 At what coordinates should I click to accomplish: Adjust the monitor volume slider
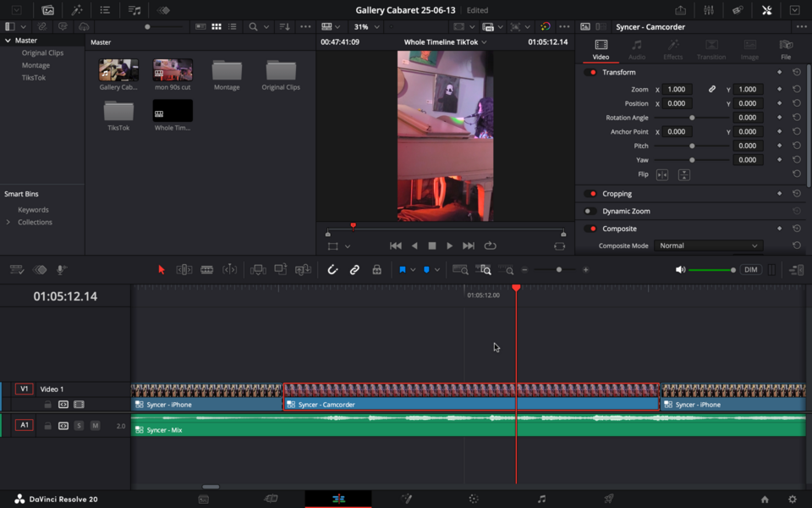point(712,270)
